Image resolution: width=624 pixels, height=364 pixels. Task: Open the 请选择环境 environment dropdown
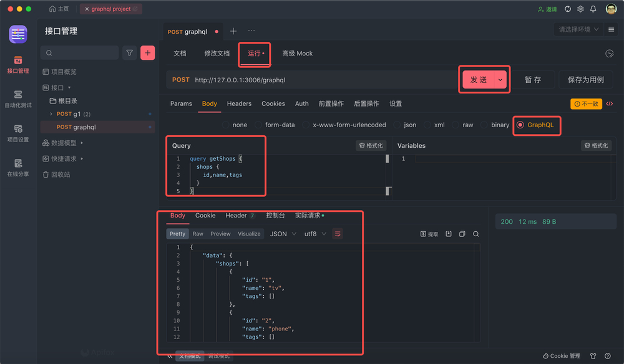(x=578, y=29)
